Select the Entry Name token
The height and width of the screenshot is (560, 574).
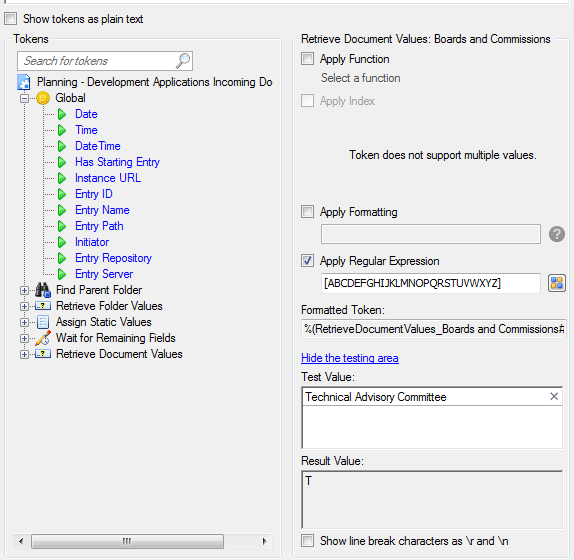point(102,210)
